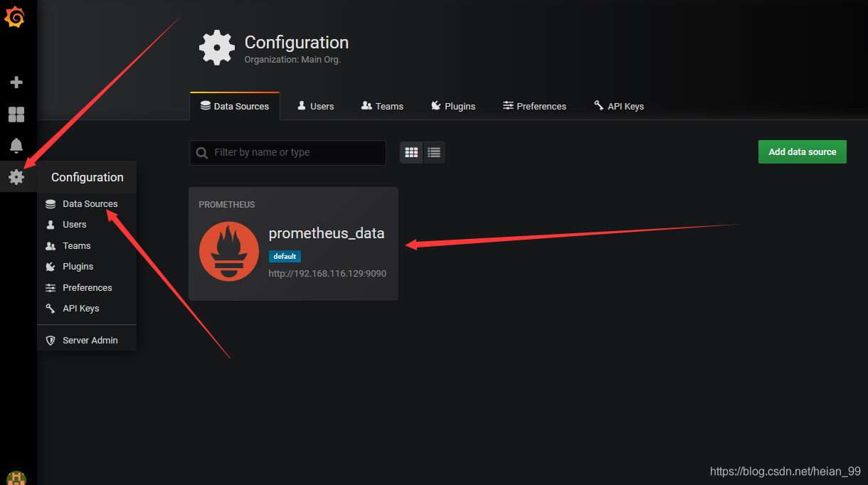Click the person icon in Users tab

click(302, 106)
